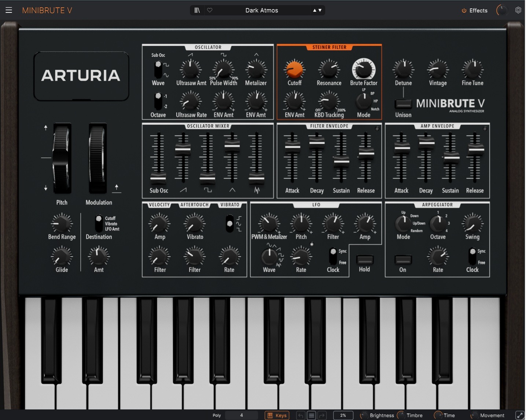Click the Bend Range knob
The width and height of the screenshot is (526, 420).
click(x=62, y=223)
